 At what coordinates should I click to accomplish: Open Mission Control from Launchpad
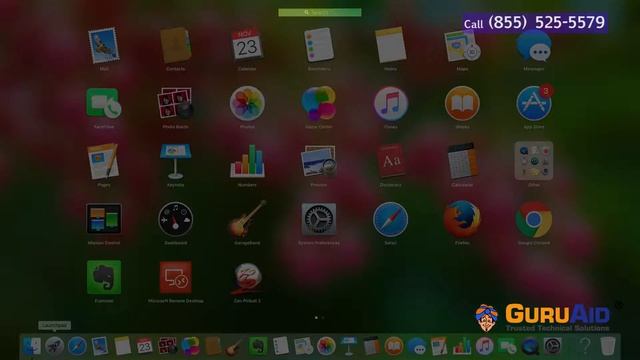click(104, 219)
